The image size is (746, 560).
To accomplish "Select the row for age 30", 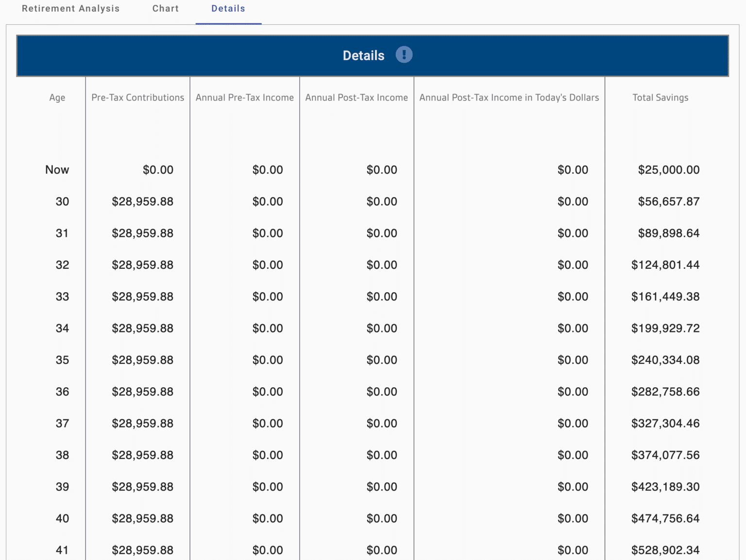I will [62, 201].
